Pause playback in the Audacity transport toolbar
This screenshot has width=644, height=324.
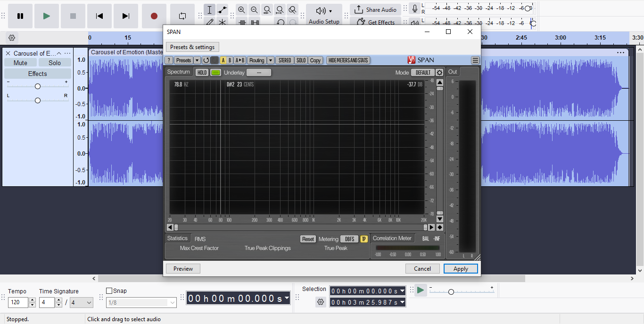coord(20,16)
